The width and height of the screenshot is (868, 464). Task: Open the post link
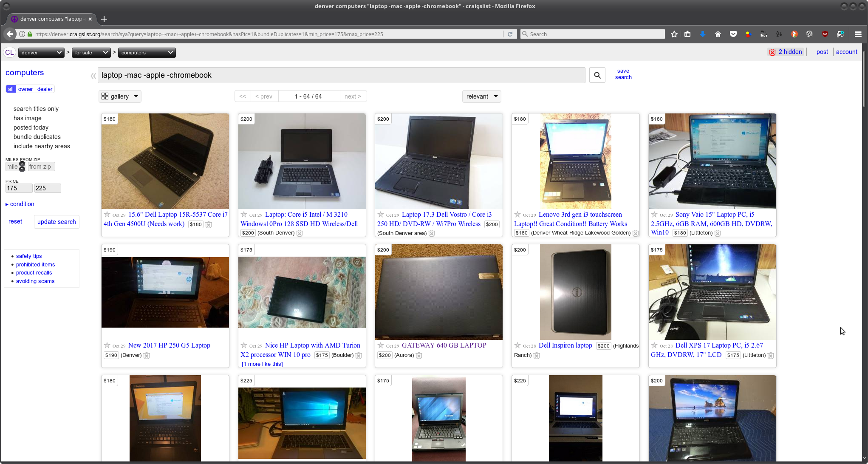[822, 52]
